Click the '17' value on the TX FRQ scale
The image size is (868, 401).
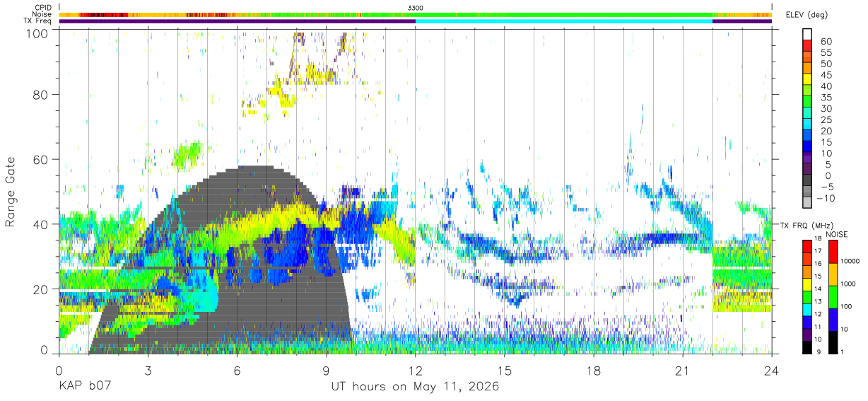click(x=817, y=252)
